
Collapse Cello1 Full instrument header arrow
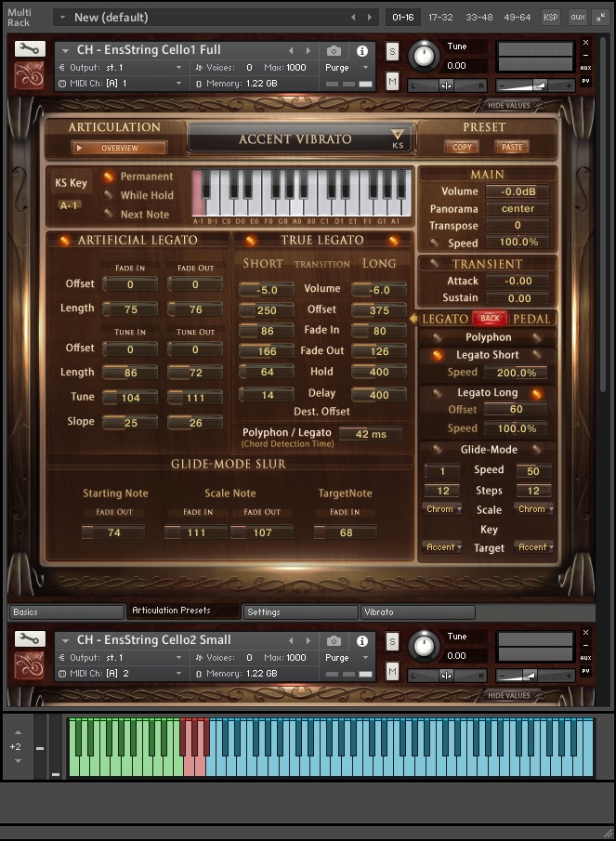pyautogui.click(x=65, y=51)
